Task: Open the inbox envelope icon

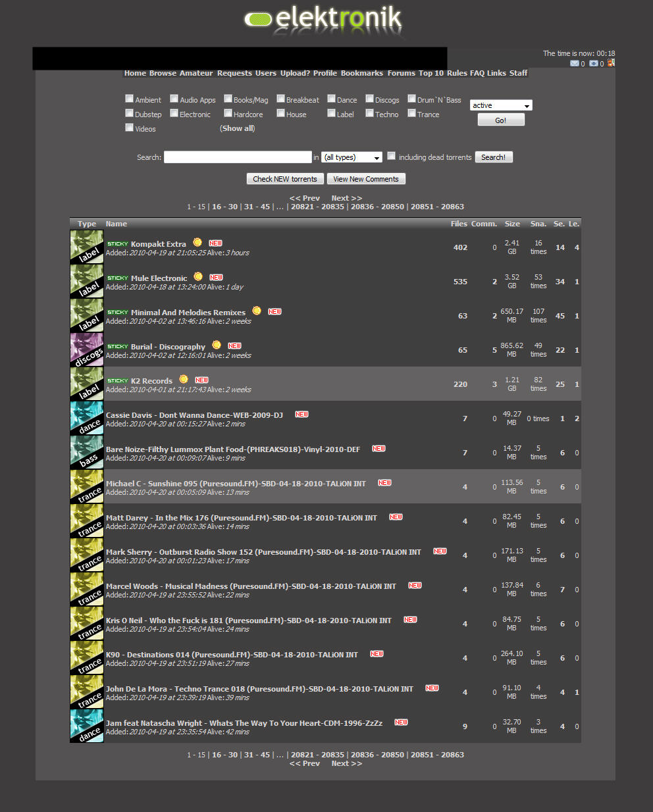Action: [x=574, y=64]
